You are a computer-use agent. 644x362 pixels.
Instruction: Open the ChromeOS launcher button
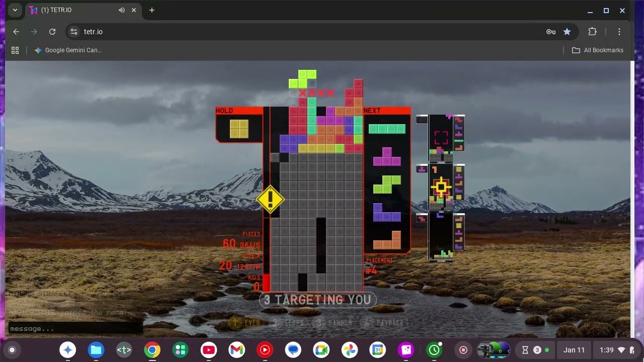(x=12, y=350)
